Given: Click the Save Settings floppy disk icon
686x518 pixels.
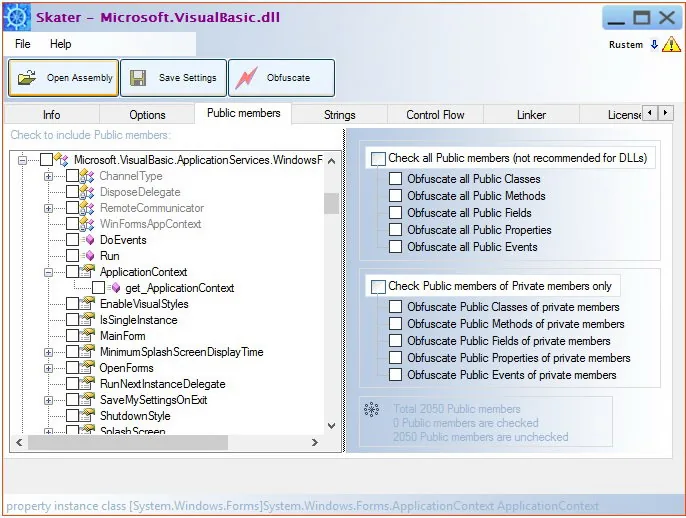Looking at the screenshot, I should 138,78.
